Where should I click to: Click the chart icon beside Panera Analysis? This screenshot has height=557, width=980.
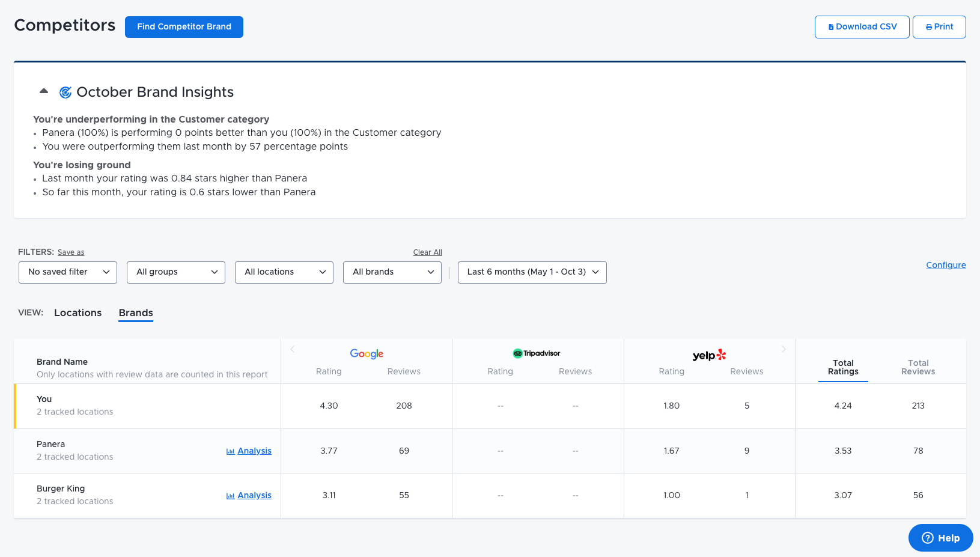click(230, 451)
